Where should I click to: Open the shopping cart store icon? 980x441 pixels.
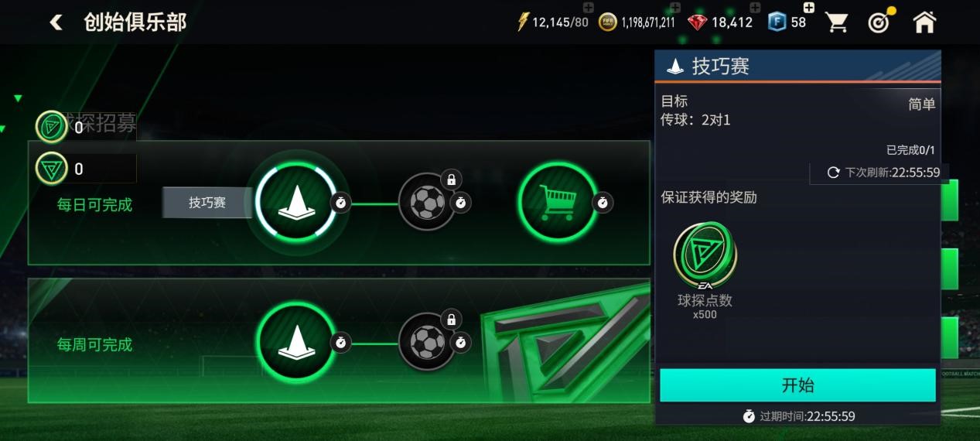coord(837,22)
